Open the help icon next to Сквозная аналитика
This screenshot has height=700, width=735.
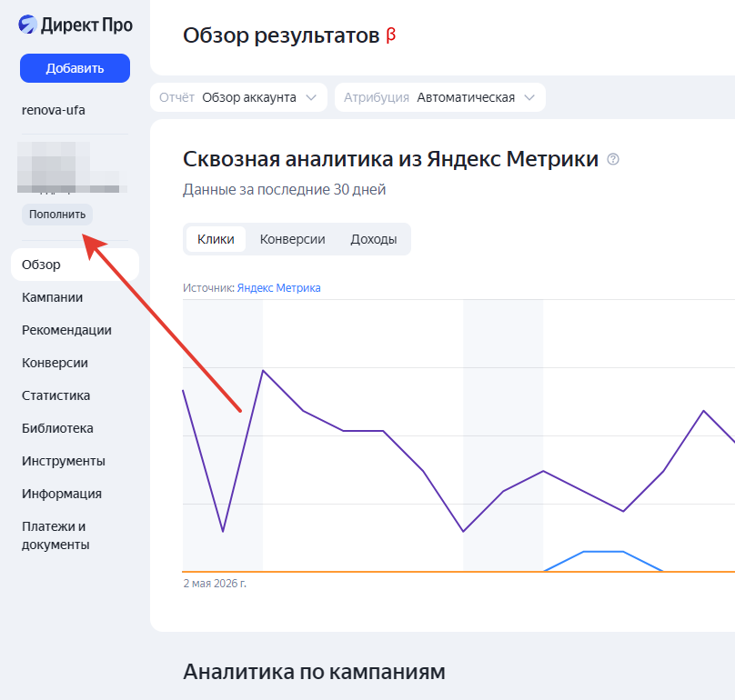coord(613,159)
